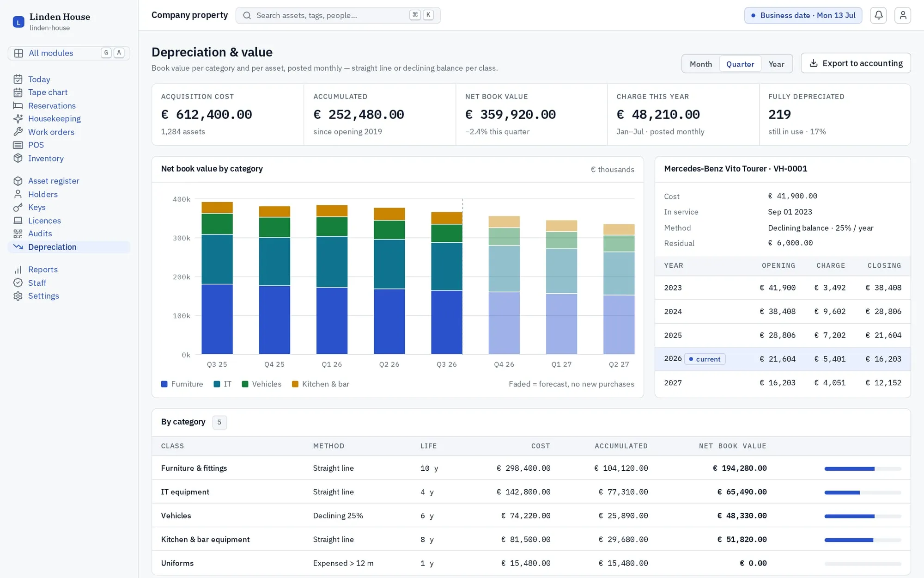Click the Q3 26 bar in chart
This screenshot has width=924, height=578.
pyautogui.click(x=446, y=283)
